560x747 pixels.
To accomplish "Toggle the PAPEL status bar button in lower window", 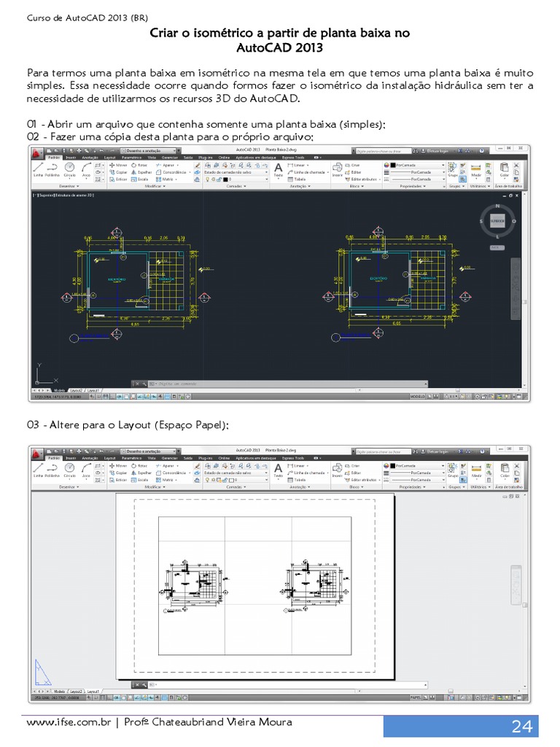I will pyautogui.click(x=415, y=697).
